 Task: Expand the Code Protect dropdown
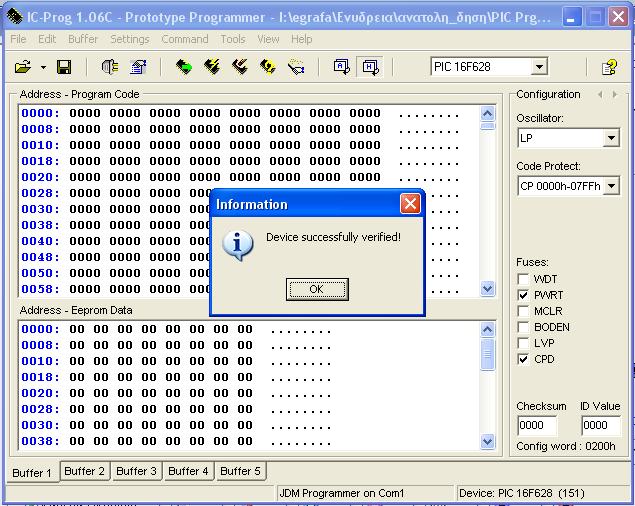[611, 186]
